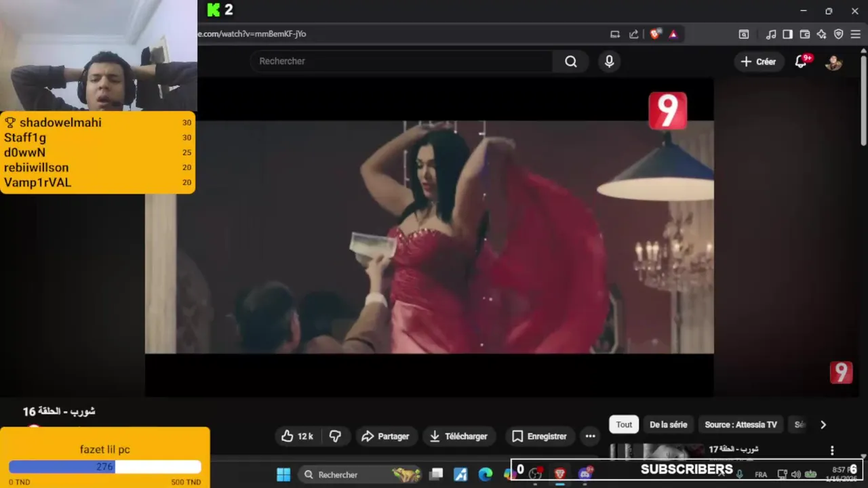Click the video title شورب - الحلقة 16
This screenshot has height=488, width=868.
(59, 411)
